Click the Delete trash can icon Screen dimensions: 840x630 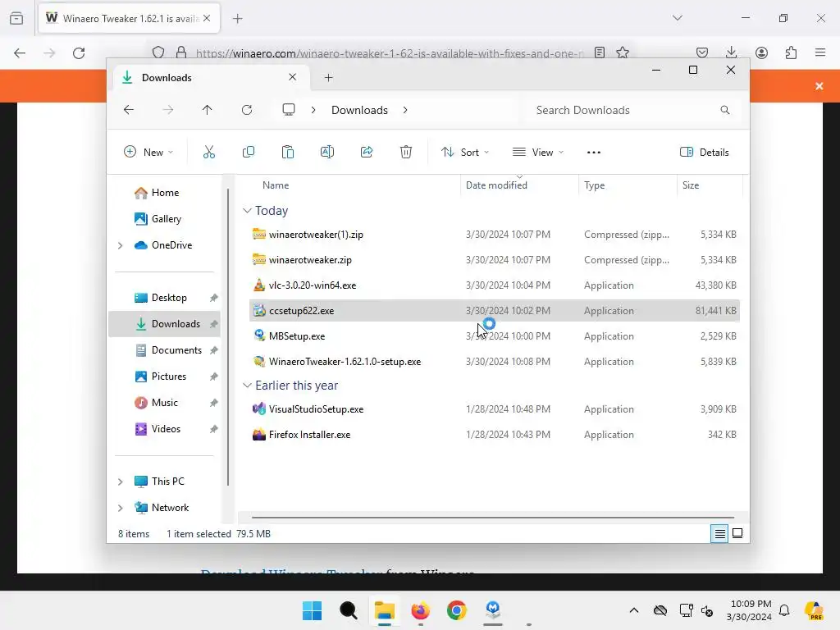[x=406, y=152]
